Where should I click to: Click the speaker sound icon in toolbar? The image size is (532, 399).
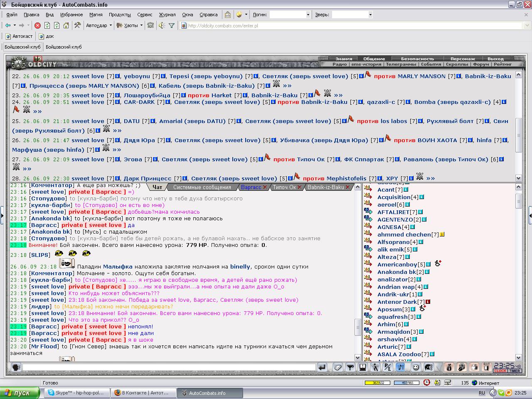click(x=162, y=25)
